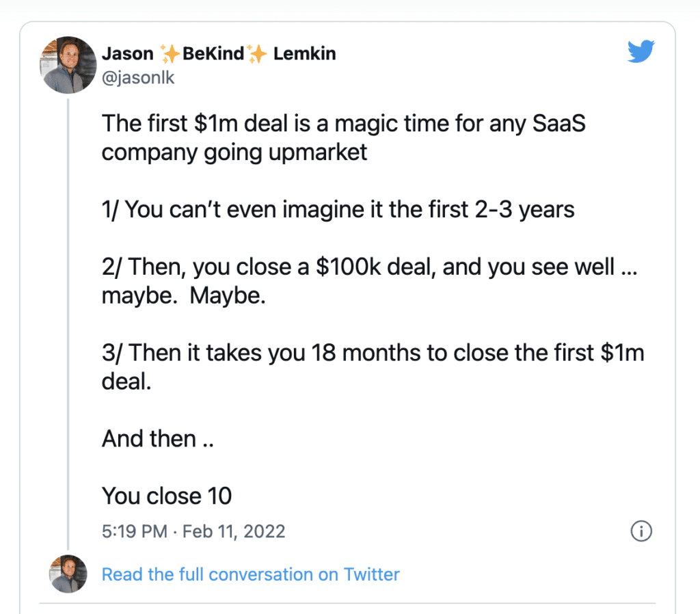Click the info circle icon

[x=641, y=531]
